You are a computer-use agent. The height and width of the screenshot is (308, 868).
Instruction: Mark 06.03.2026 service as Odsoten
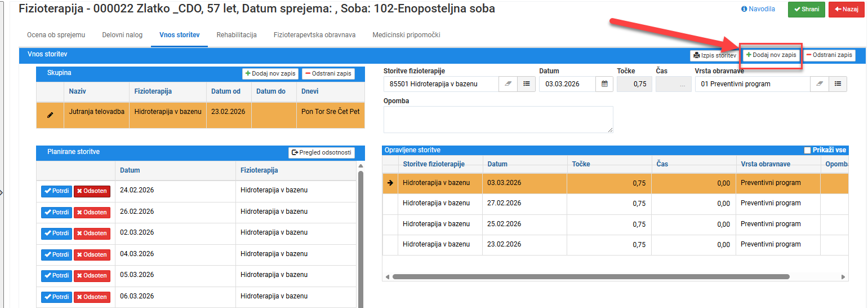[x=92, y=297]
